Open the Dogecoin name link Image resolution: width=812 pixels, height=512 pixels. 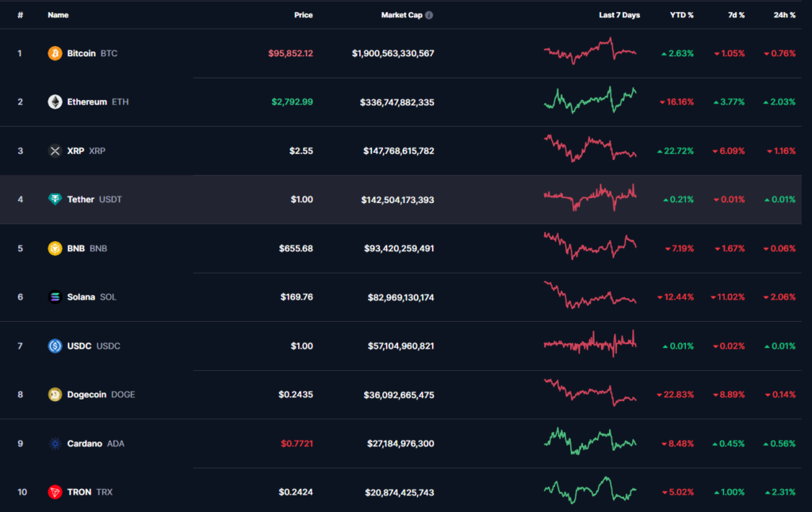pyautogui.click(x=87, y=395)
